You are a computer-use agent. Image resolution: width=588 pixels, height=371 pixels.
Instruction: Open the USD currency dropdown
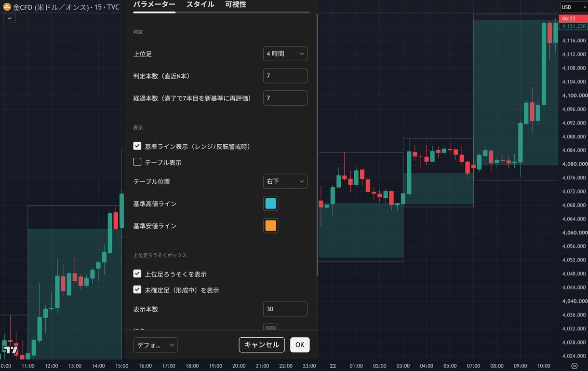point(574,7)
